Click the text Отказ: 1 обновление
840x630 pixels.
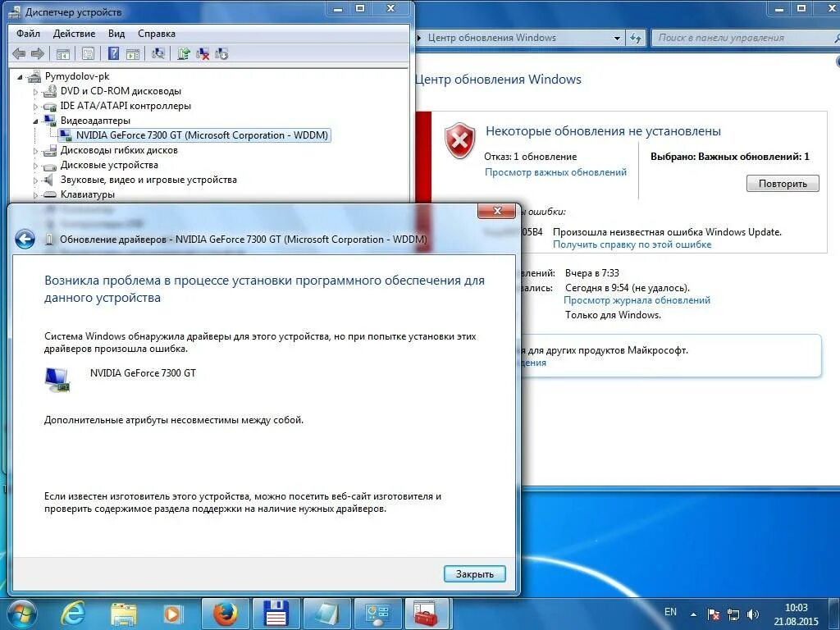click(x=531, y=157)
